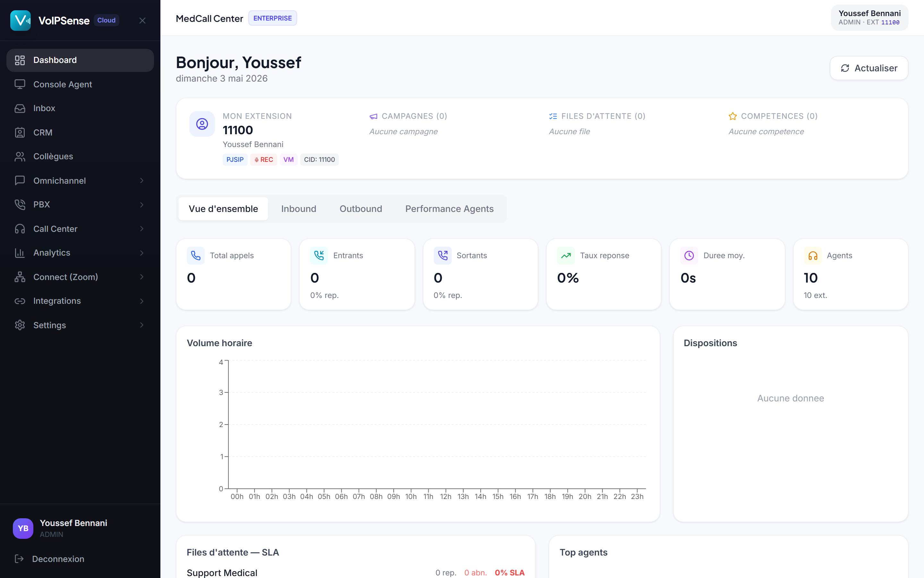Expand the Analytics submenu chevron
Screen dimensions: 924x578
coord(142,253)
